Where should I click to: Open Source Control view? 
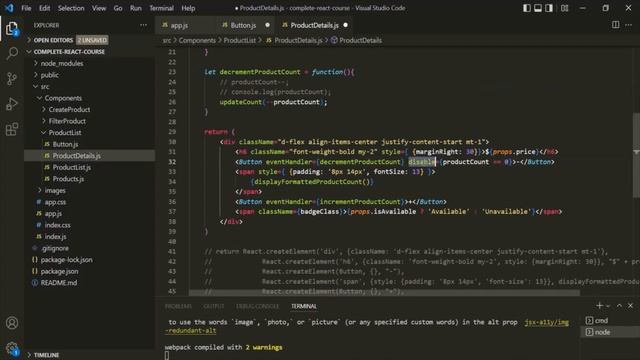[x=12, y=78]
